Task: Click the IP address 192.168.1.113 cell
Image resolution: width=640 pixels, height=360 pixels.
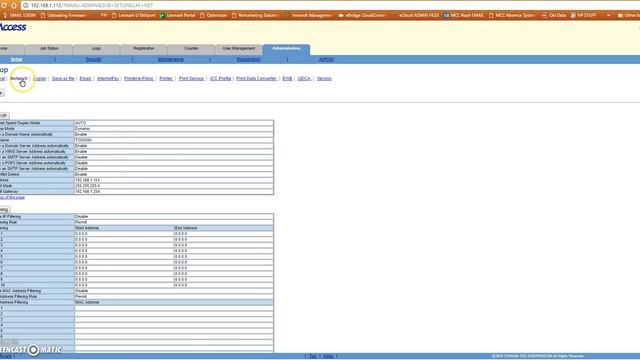Action: tap(173, 180)
